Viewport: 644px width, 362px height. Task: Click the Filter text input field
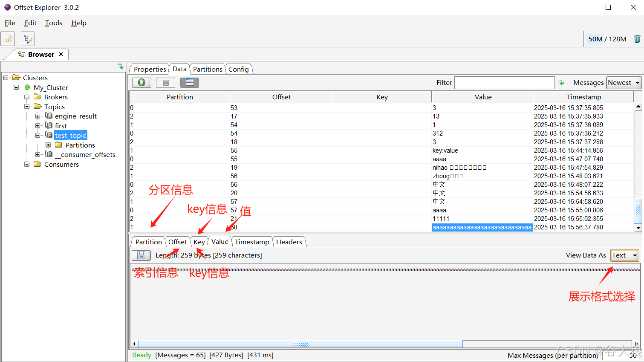click(504, 83)
